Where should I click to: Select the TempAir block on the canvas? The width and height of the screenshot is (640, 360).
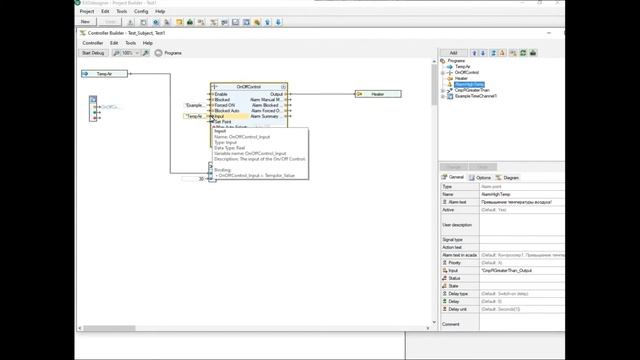[104, 74]
